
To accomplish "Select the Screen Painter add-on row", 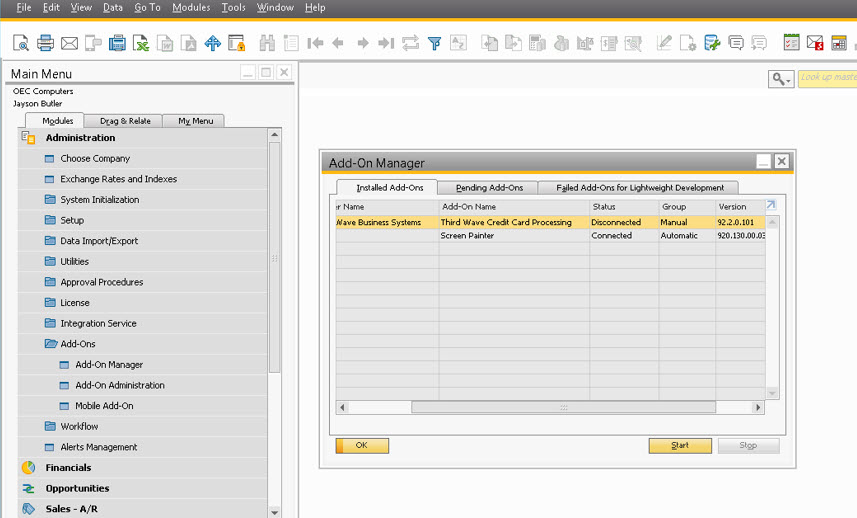I will 550,236.
